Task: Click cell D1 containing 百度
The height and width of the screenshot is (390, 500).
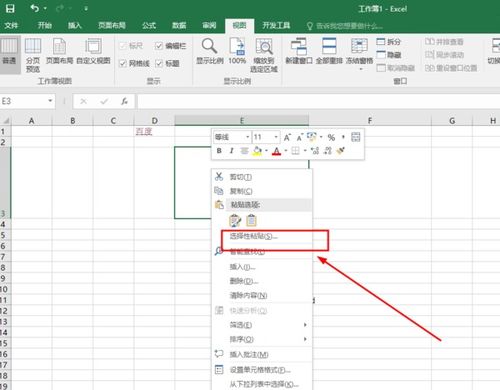Action: [x=154, y=131]
